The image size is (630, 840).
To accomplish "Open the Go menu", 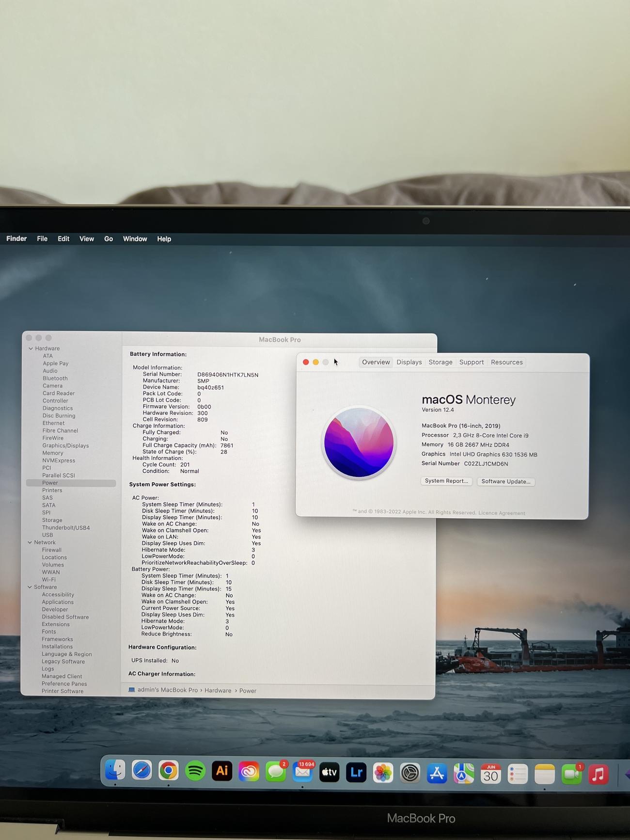I will [x=109, y=239].
